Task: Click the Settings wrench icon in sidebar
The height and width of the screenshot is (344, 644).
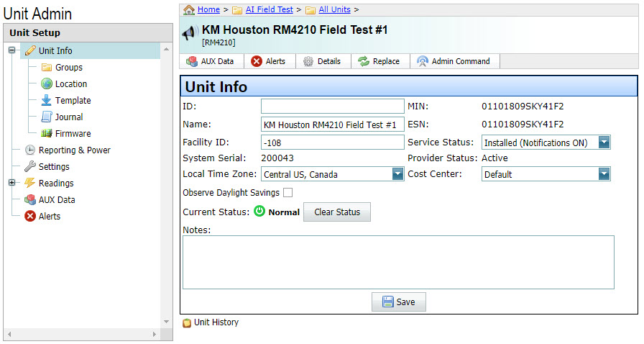Action: point(30,166)
